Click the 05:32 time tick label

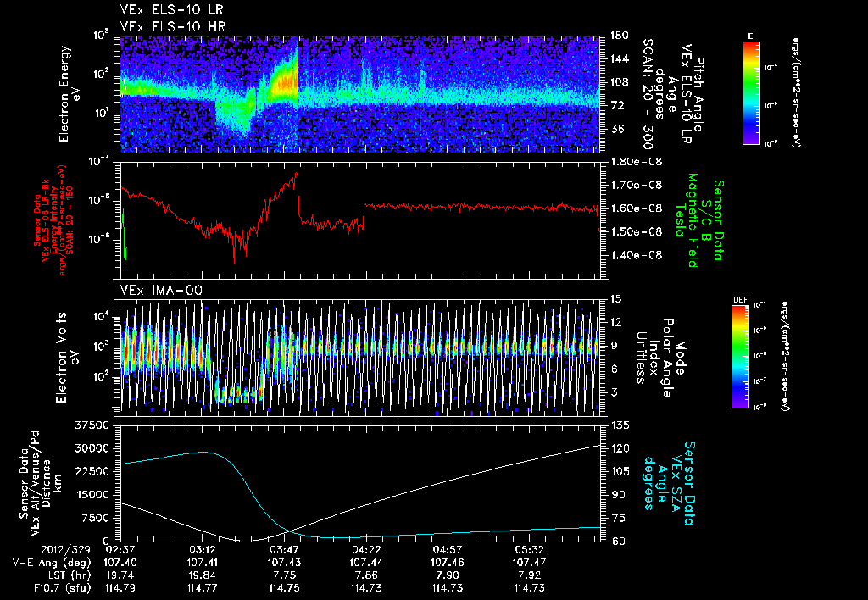click(530, 550)
